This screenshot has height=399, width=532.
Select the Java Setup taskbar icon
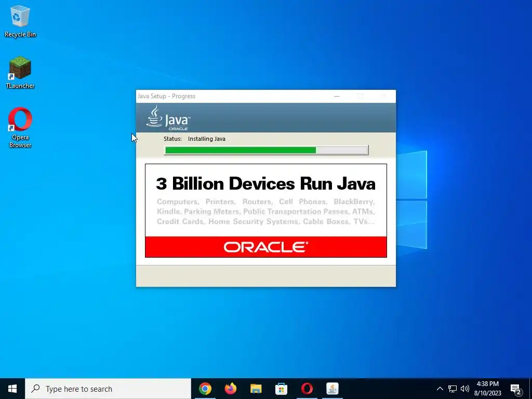tap(332, 389)
